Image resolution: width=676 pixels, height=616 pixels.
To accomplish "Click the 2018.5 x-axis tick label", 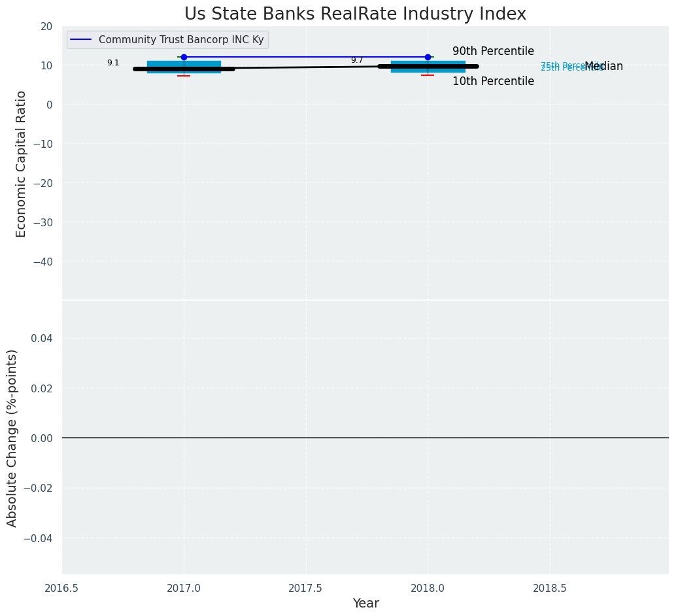I will point(550,587).
